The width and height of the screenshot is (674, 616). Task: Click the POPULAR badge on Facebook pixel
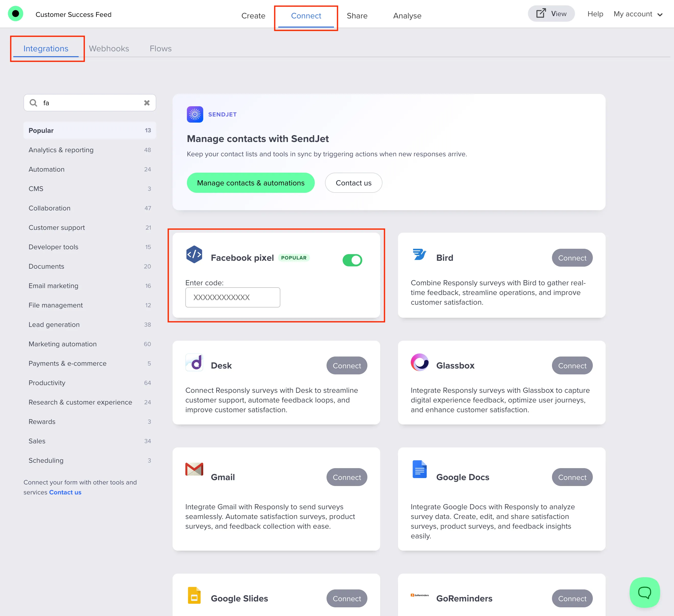pos(294,258)
